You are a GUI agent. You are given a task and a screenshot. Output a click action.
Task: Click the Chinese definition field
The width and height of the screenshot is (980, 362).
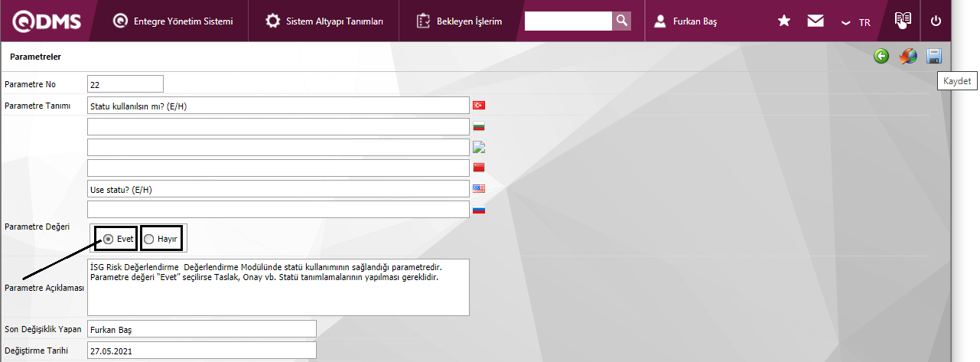click(x=278, y=168)
